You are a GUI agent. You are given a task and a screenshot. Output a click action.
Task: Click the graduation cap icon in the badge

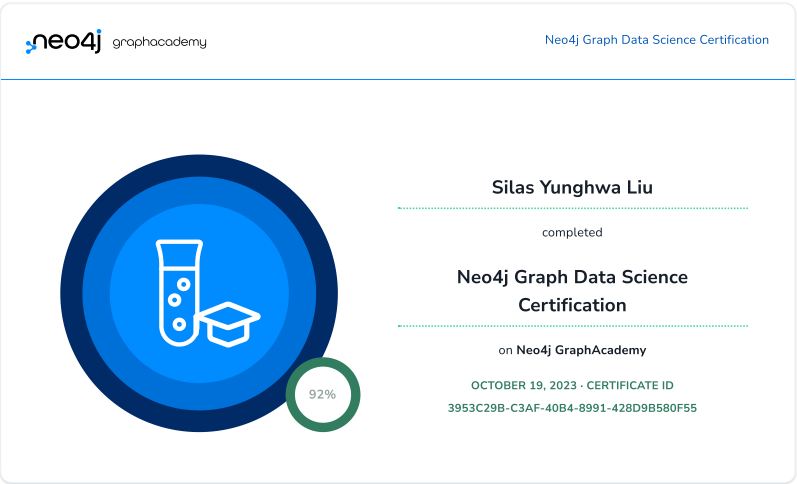click(227, 324)
